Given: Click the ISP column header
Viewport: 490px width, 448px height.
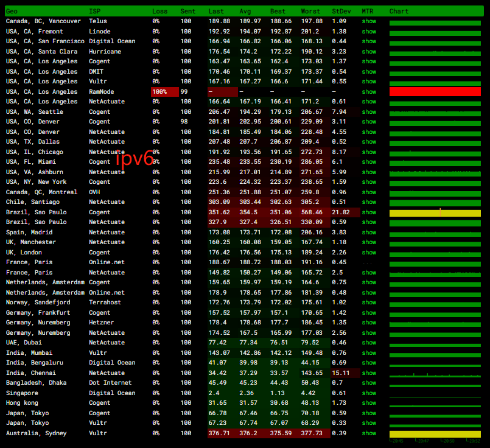Looking at the screenshot, I should click(x=95, y=11).
